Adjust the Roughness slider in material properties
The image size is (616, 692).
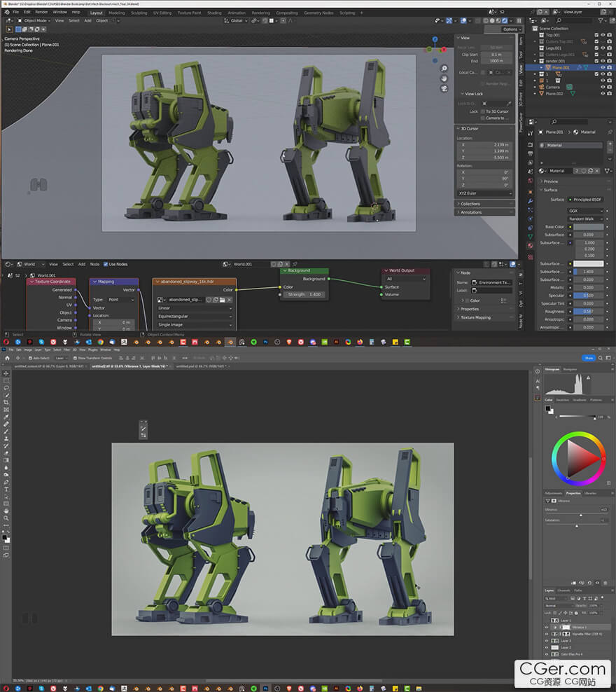[x=588, y=312]
